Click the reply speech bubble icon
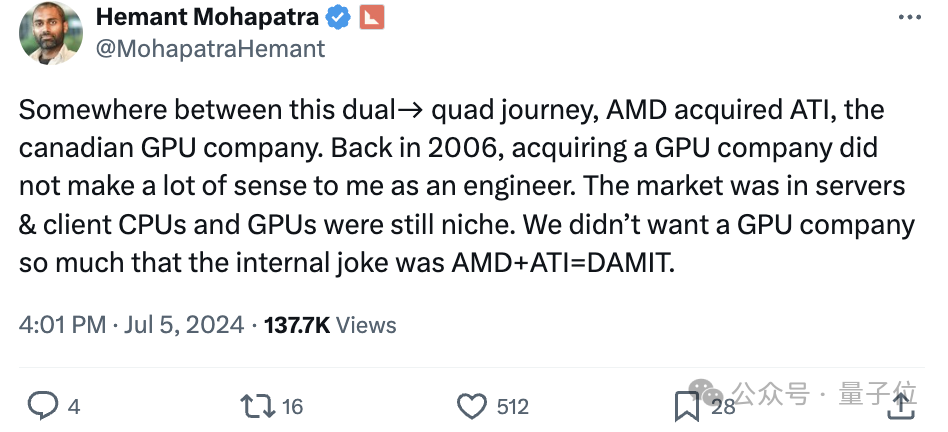 tap(42, 405)
